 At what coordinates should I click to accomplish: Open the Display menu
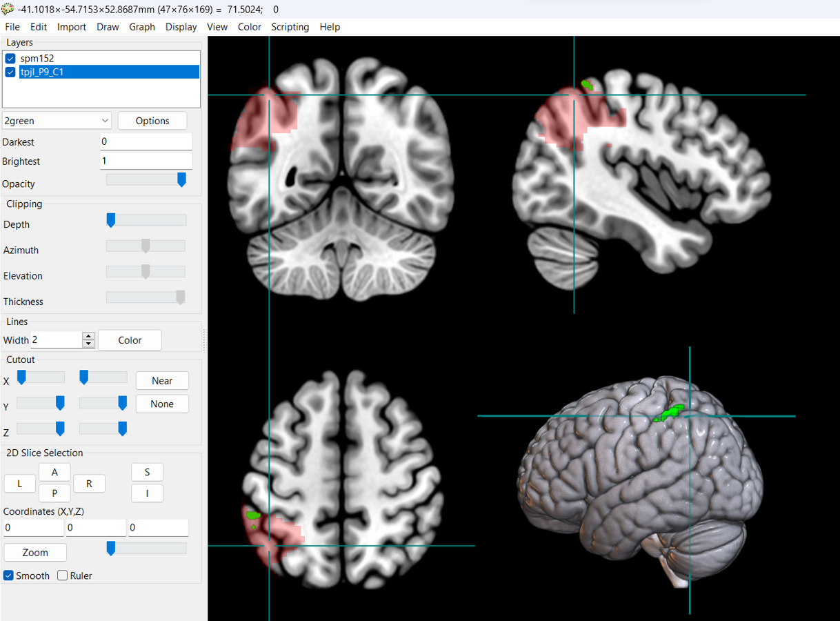(x=181, y=27)
